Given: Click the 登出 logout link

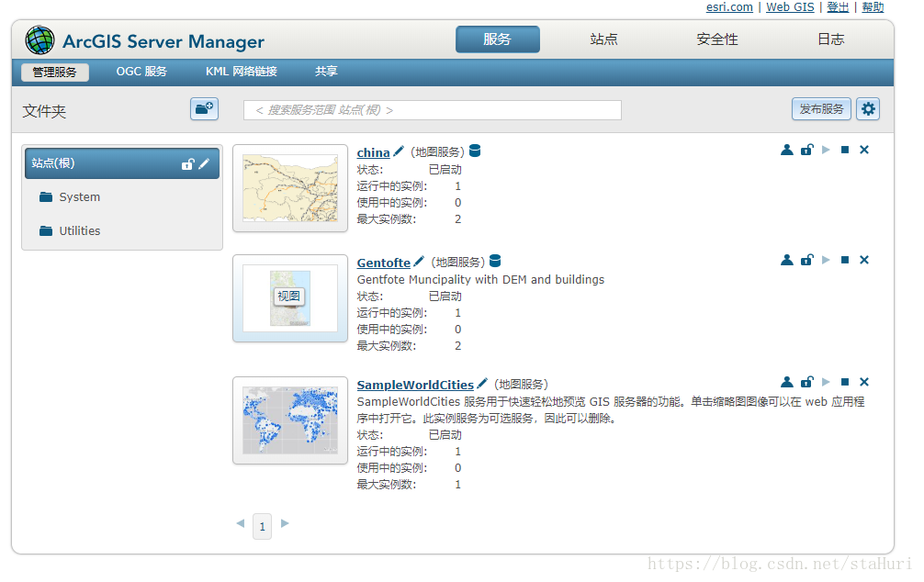Looking at the screenshot, I should tap(838, 7).
